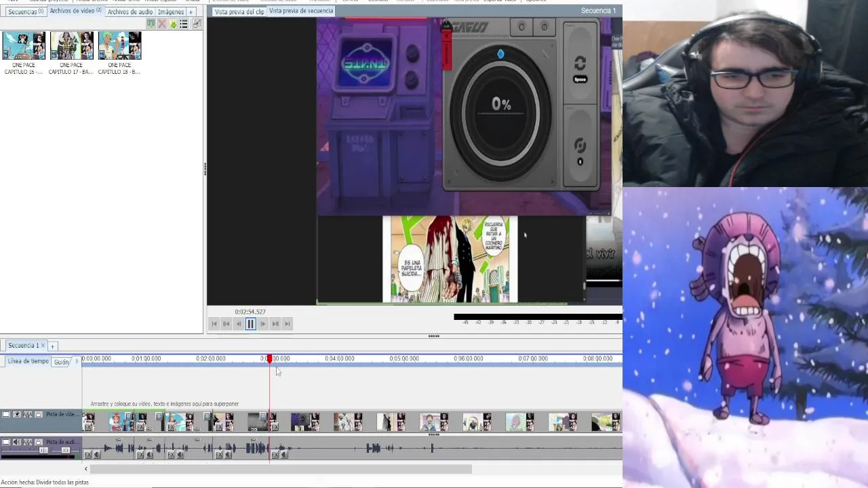Click FX icon on audio clip at playhead
Image resolution: width=868 pixels, height=488 pixels.
(x=275, y=454)
